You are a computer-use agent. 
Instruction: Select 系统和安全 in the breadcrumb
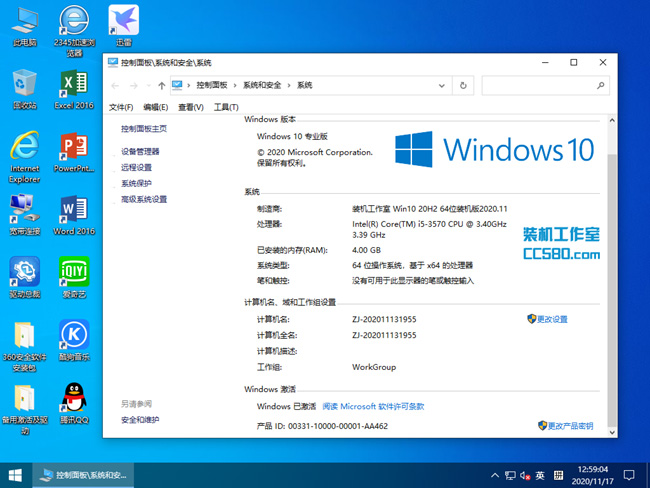262,85
